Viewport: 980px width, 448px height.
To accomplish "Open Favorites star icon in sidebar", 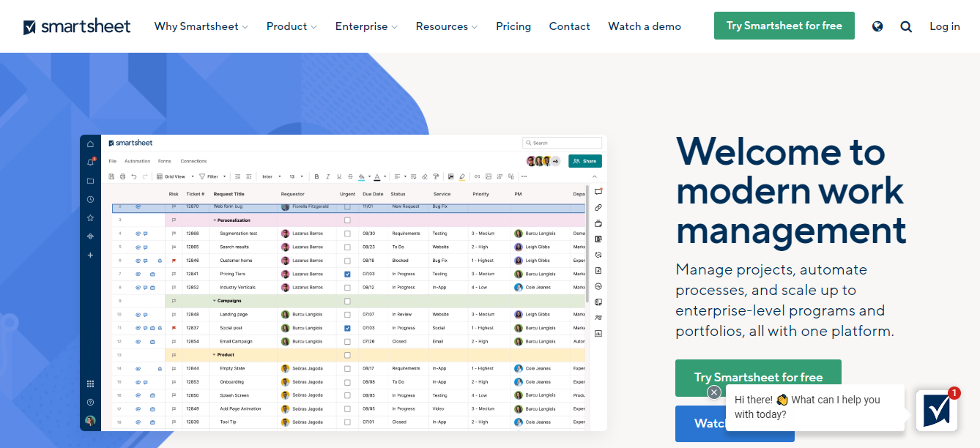I will tap(90, 218).
